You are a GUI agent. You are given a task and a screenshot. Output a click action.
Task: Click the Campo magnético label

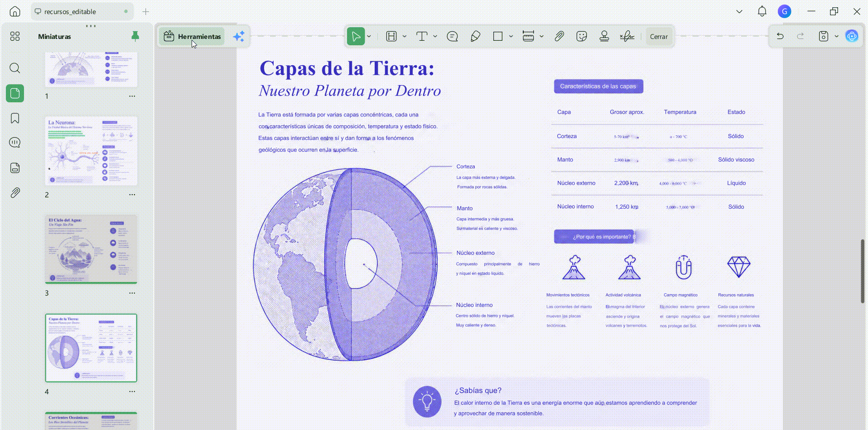[x=680, y=295]
